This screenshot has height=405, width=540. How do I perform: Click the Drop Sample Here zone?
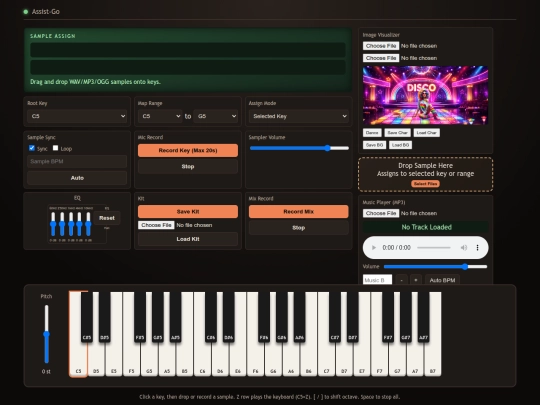(425, 174)
